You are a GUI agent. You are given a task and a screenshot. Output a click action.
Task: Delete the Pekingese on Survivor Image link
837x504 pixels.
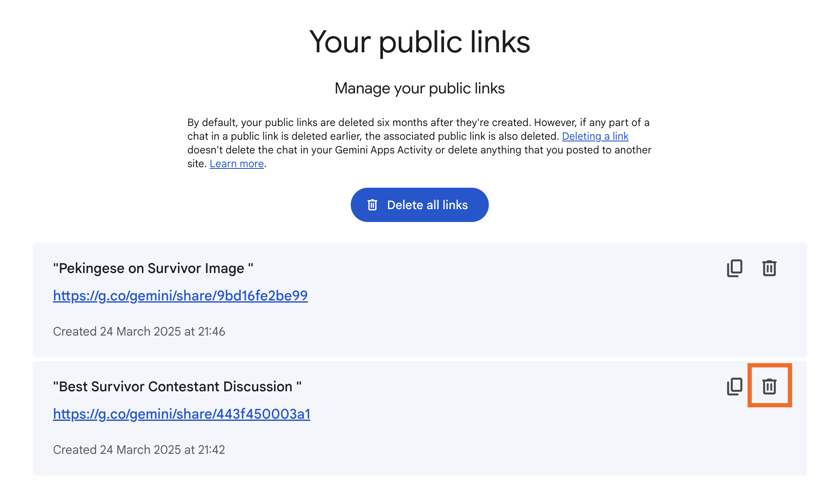769,268
